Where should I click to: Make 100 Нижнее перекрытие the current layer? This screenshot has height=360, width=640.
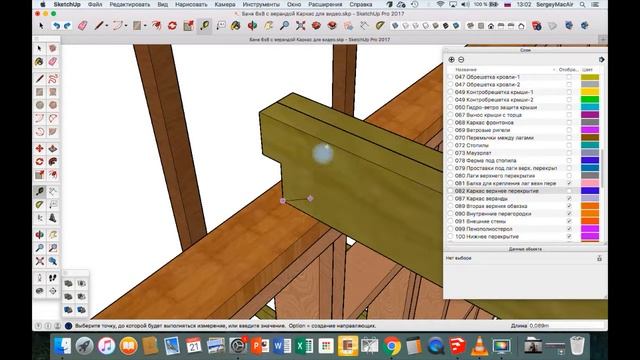(450, 237)
